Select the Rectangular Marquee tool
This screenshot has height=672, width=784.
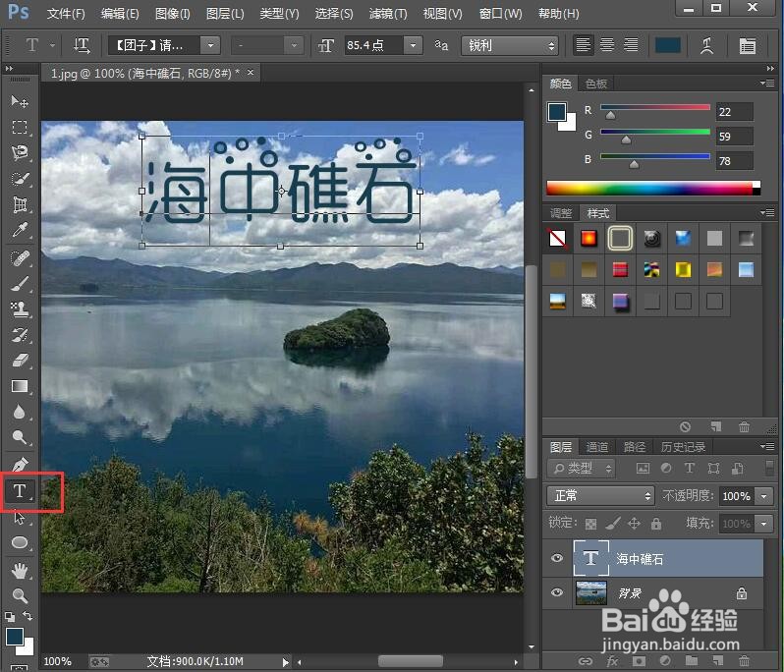coord(20,127)
